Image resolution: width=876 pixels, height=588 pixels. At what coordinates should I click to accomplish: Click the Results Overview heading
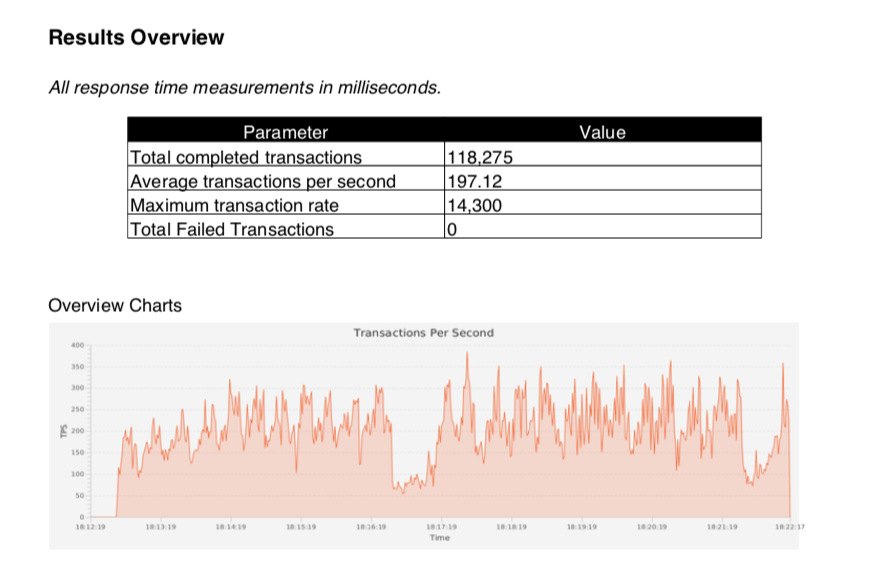point(135,36)
